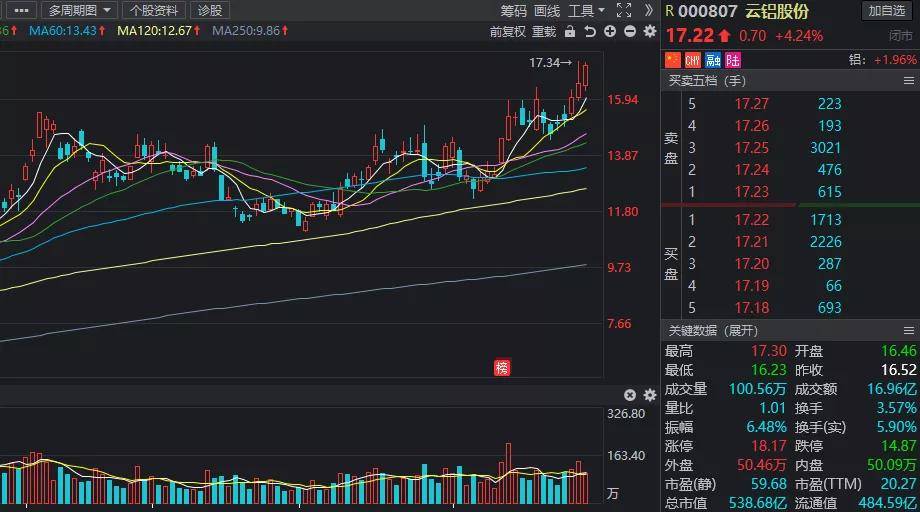
Task: Close the volume indicator panel
Action: (x=630, y=395)
